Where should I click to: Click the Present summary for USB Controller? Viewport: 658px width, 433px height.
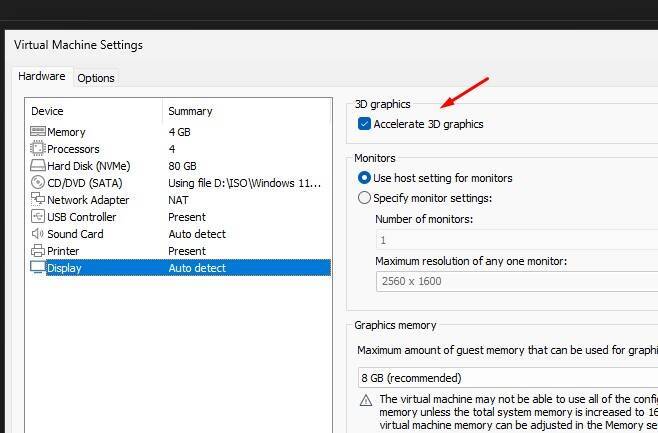tap(187, 217)
